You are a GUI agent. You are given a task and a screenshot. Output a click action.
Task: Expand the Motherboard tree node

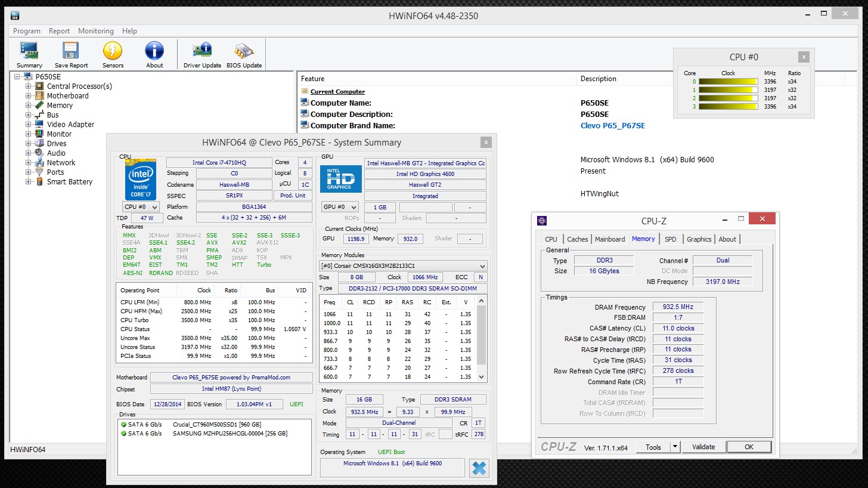pyautogui.click(x=28, y=95)
